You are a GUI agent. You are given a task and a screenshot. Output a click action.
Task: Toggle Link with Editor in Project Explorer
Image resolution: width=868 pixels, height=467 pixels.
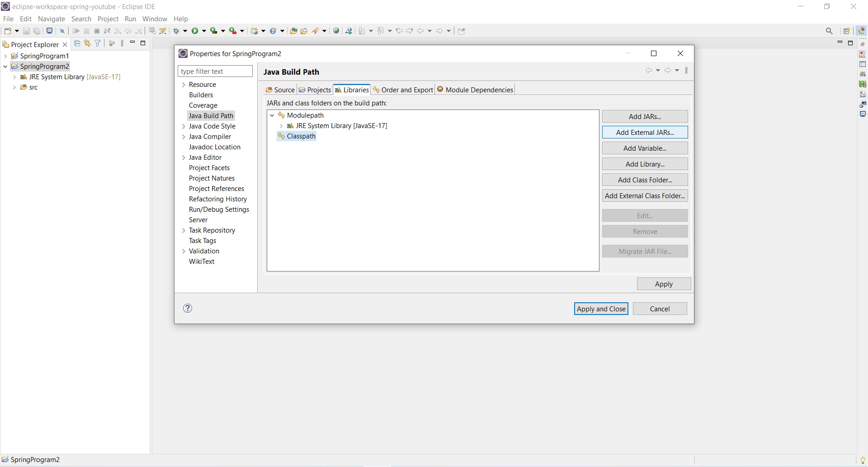87,43
